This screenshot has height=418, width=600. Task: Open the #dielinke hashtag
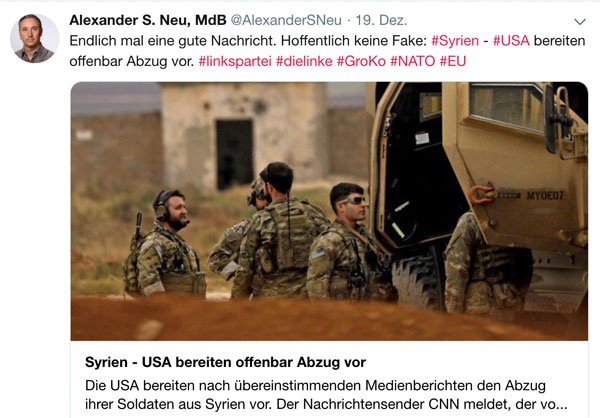pyautogui.click(x=304, y=61)
